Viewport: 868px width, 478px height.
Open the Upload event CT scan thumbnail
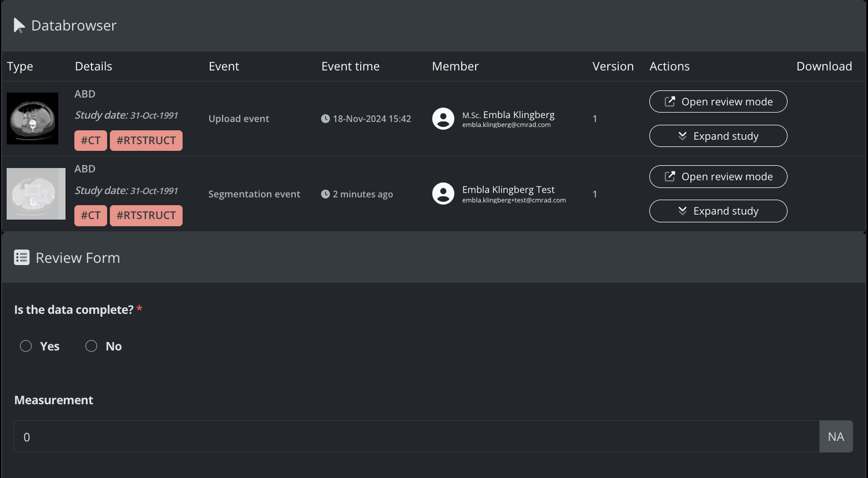(x=32, y=119)
